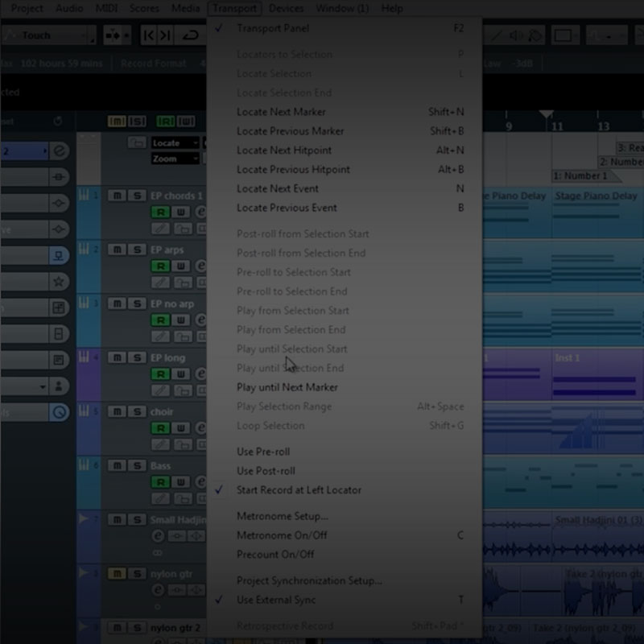The image size is (644, 644).
Task: Select Locate Previous Hitpoint
Action: tap(345, 169)
